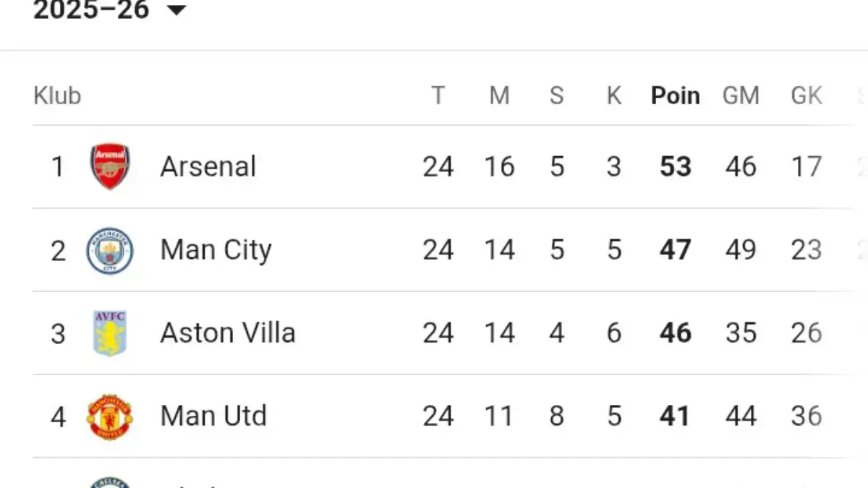Select the Aston Villa AVFC crest
Screen dimensions: 868x488
pyautogui.click(x=109, y=333)
